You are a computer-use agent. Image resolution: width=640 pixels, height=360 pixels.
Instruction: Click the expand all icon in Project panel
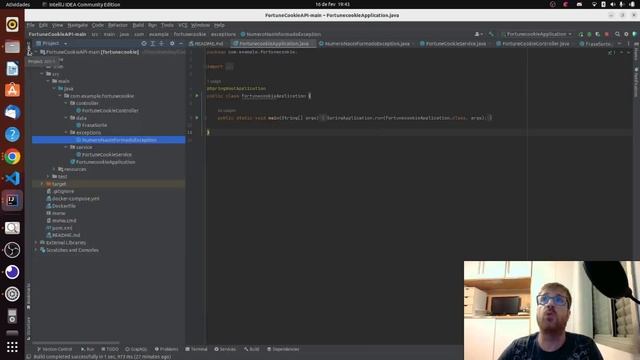click(153, 44)
